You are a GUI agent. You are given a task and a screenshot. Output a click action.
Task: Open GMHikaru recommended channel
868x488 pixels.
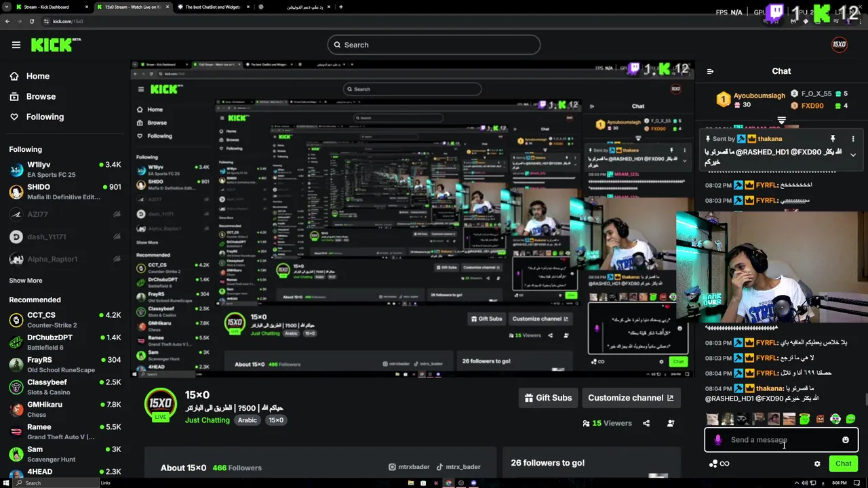tap(64, 409)
